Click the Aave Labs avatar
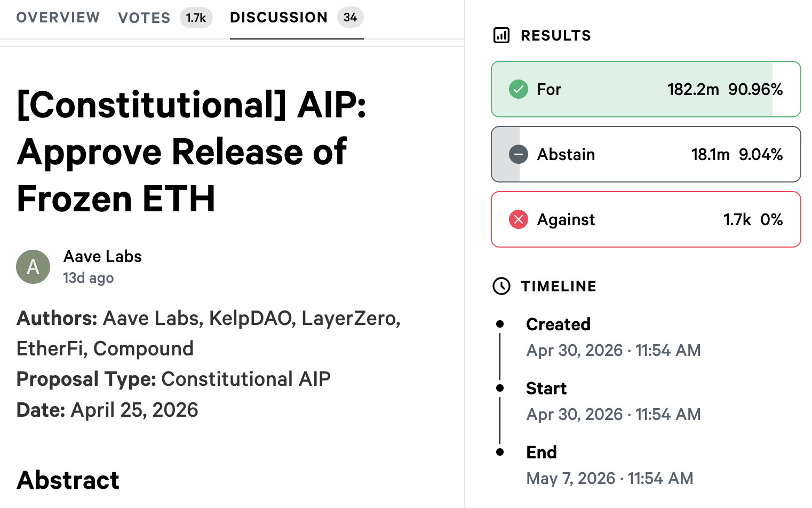This screenshot has height=508, width=812. pos(33,267)
